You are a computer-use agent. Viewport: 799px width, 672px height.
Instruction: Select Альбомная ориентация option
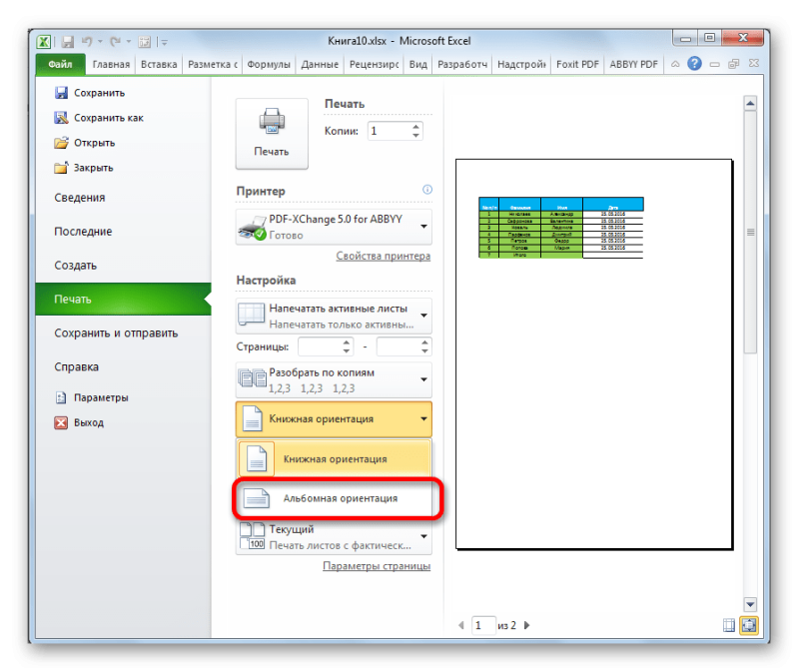[x=337, y=498]
